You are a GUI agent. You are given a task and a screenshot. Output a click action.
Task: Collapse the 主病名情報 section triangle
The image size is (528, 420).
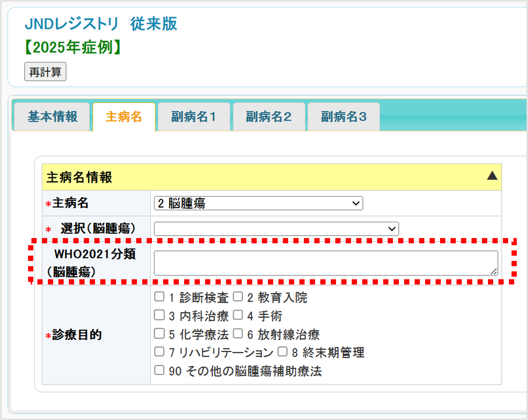click(492, 176)
